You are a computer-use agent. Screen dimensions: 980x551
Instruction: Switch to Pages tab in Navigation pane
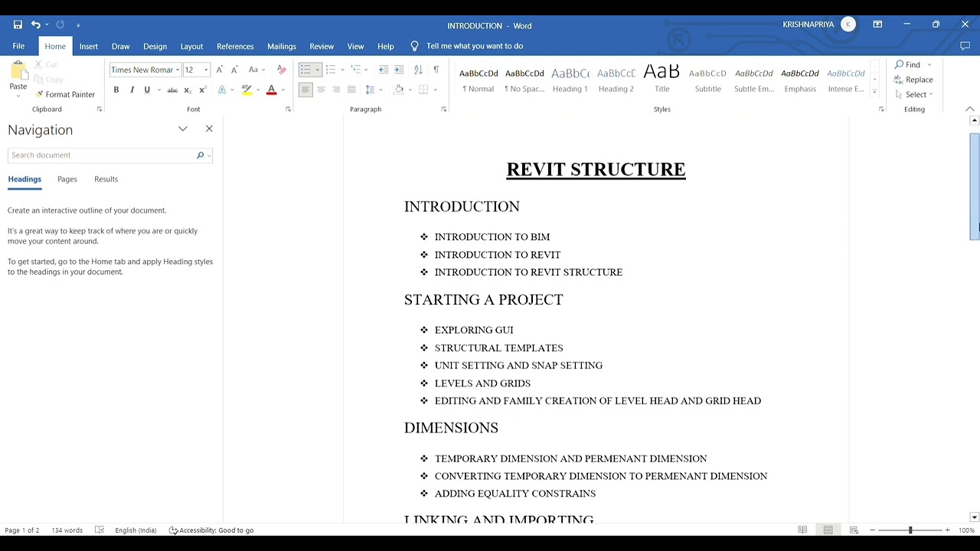tap(67, 179)
